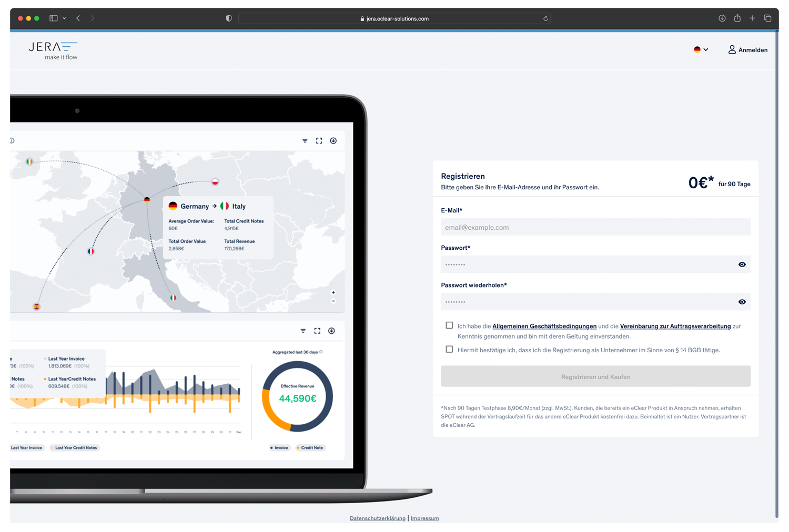
Task: Click the Ireland flag marker on map
Action: [29, 161]
